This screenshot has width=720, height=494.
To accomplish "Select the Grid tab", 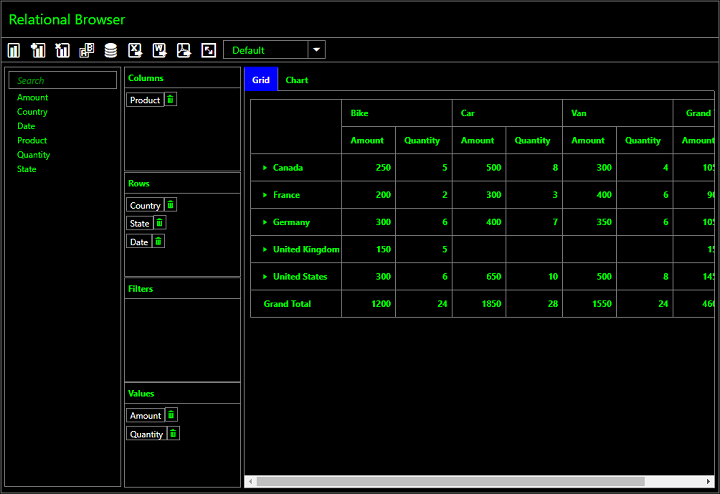I will pos(260,80).
